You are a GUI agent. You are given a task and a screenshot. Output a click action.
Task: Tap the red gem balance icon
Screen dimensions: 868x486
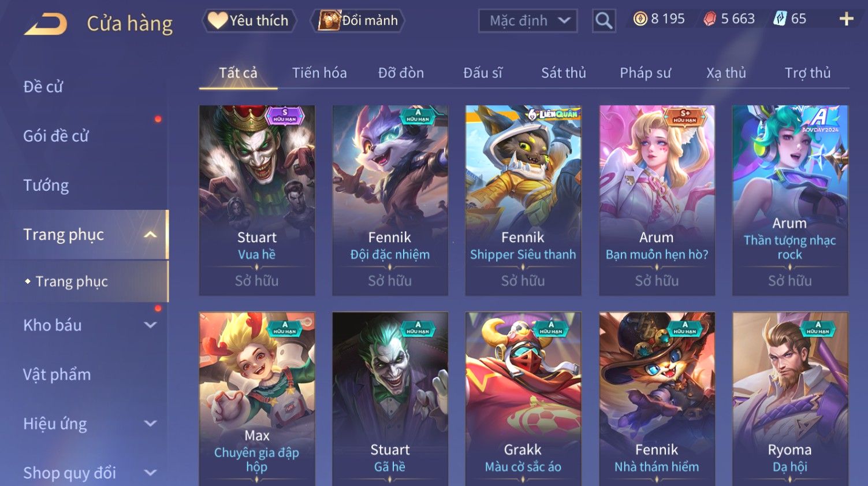(x=710, y=19)
